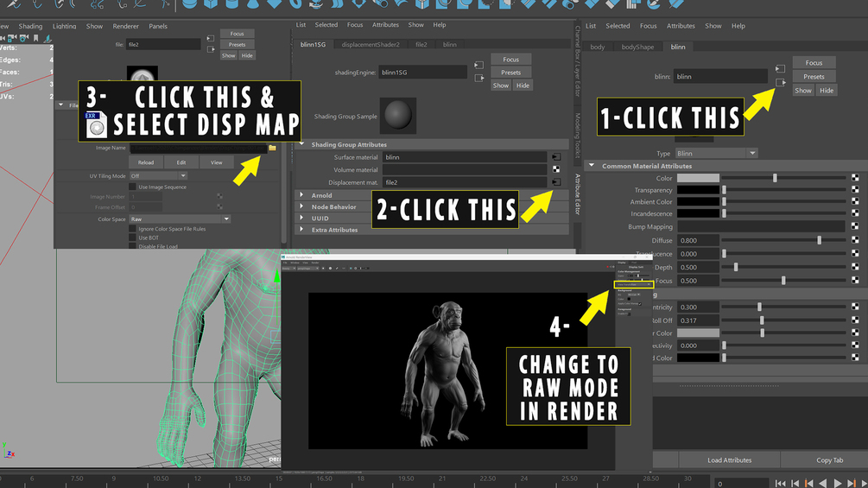Collapse the Shading Group Attributes section
The width and height of the screenshot is (868, 488).
coord(302,144)
